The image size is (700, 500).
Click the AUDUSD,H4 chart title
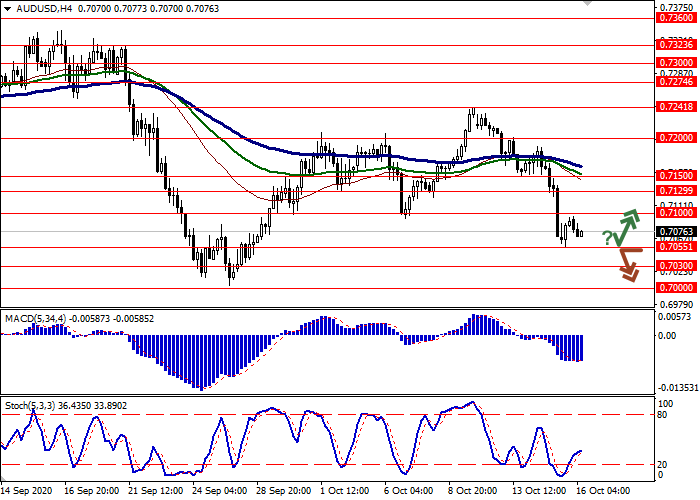click(44, 9)
